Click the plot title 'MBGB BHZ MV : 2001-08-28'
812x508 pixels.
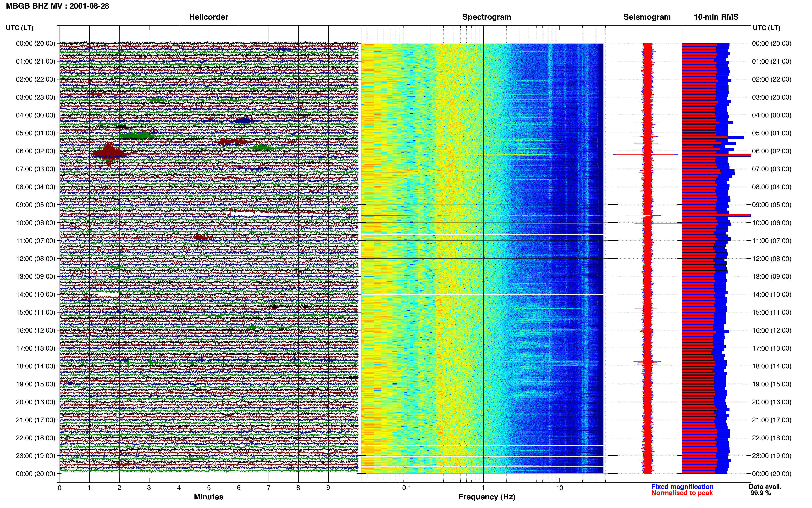coord(57,6)
